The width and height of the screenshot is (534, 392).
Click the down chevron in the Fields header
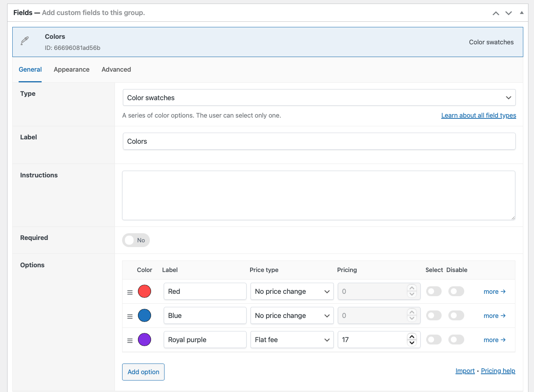(x=509, y=13)
